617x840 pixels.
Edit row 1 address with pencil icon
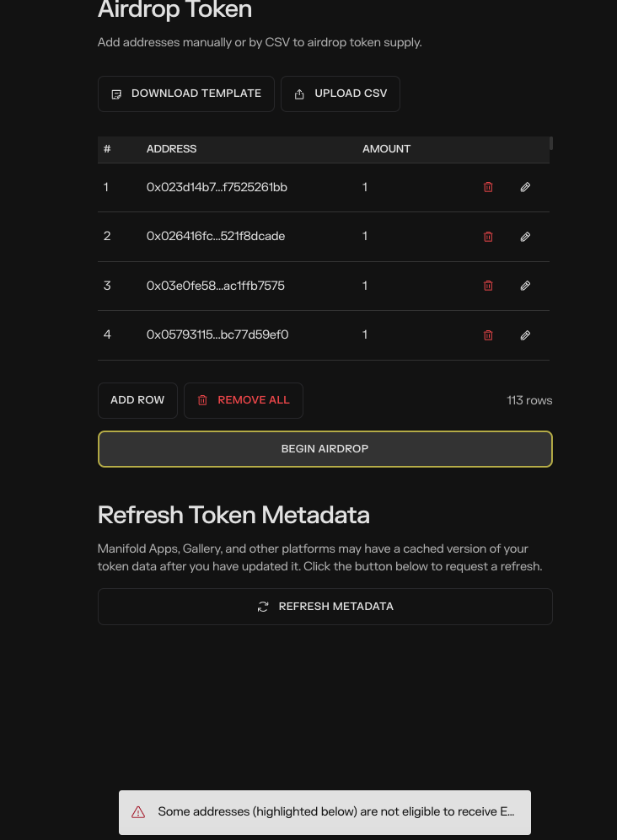(x=525, y=187)
